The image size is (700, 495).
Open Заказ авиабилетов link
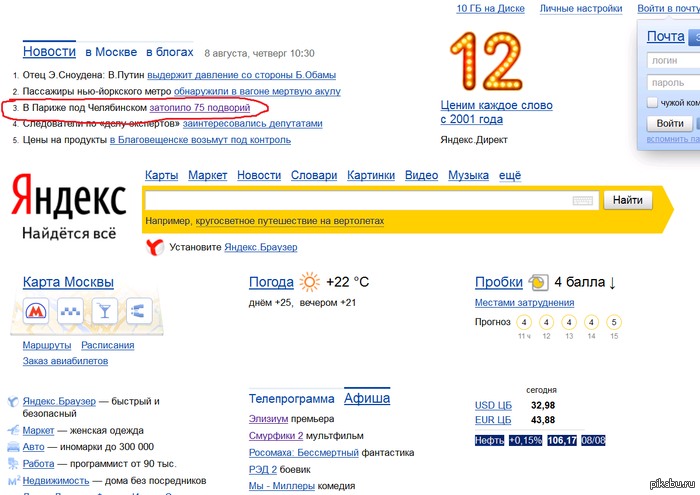coord(65,361)
